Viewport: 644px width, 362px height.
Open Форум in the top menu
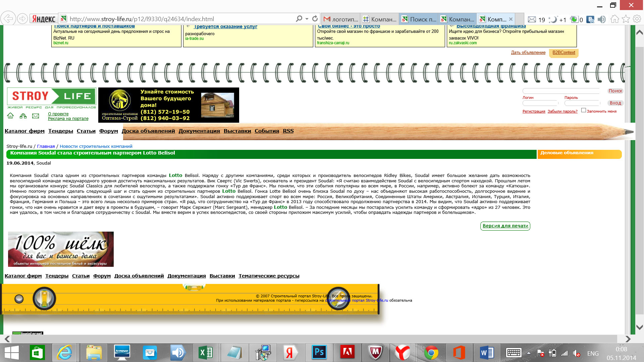point(109,131)
